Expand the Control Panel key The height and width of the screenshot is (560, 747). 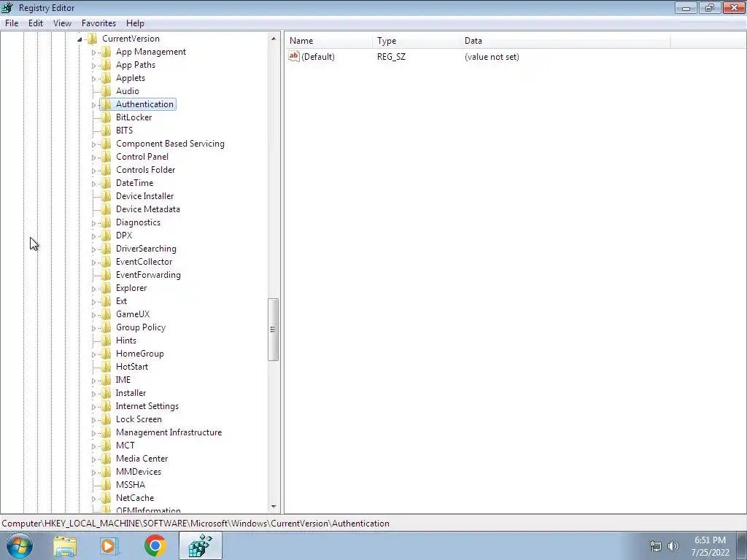coord(93,157)
